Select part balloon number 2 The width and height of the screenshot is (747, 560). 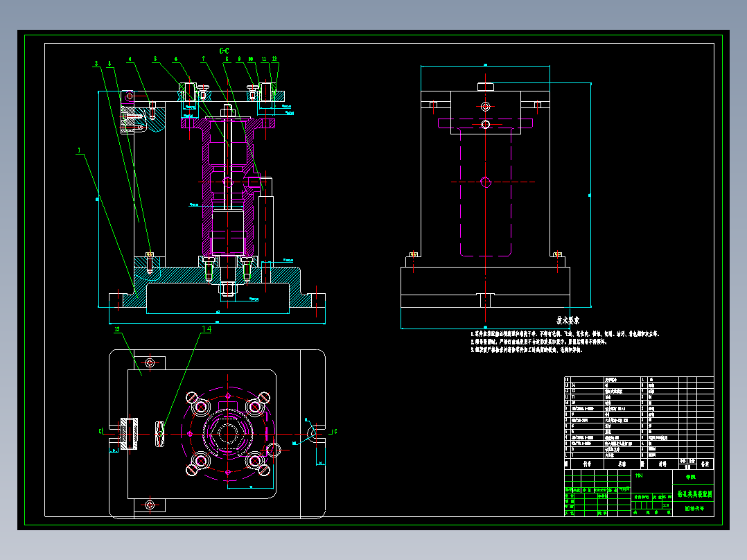click(x=96, y=63)
